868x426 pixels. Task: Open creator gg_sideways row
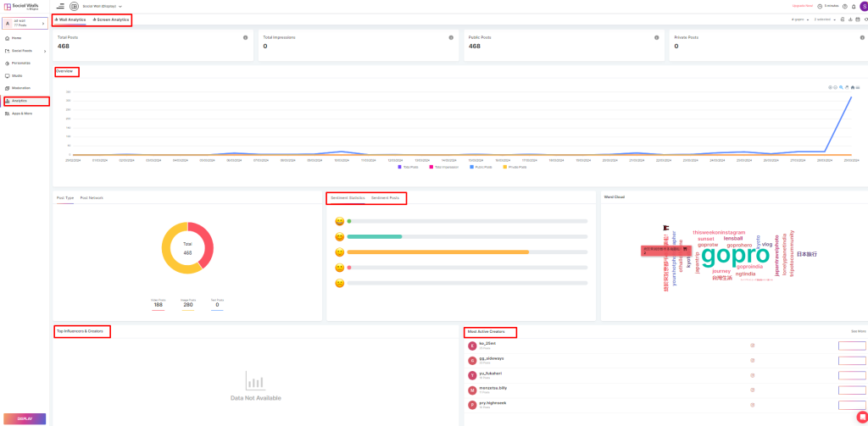tap(666, 361)
